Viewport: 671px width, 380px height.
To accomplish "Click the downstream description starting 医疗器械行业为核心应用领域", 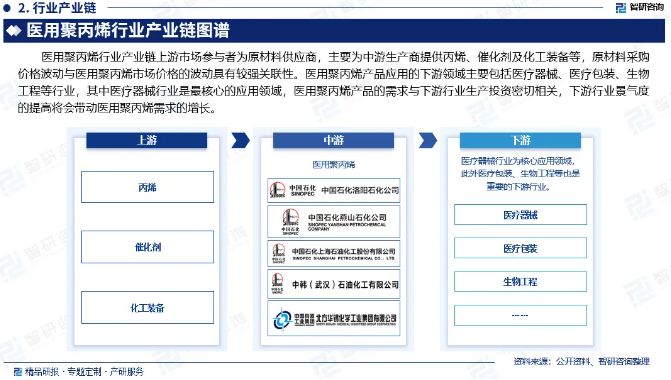I will 520,174.
